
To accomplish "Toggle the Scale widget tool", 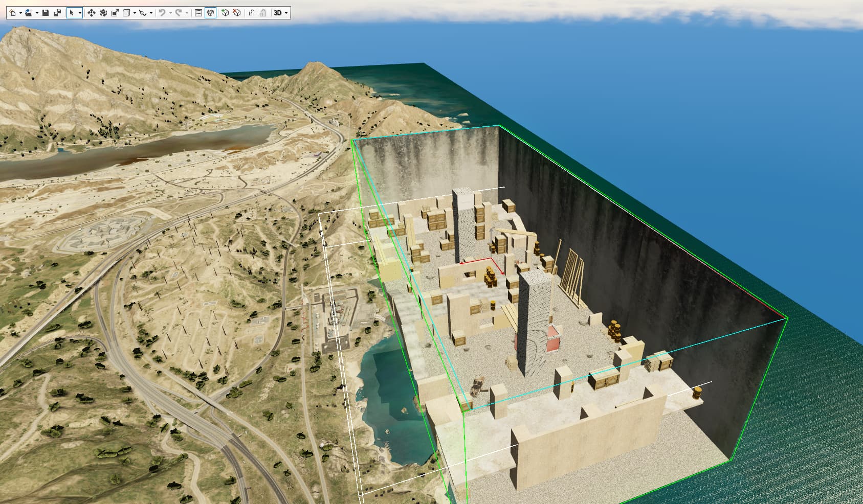I will (x=115, y=13).
